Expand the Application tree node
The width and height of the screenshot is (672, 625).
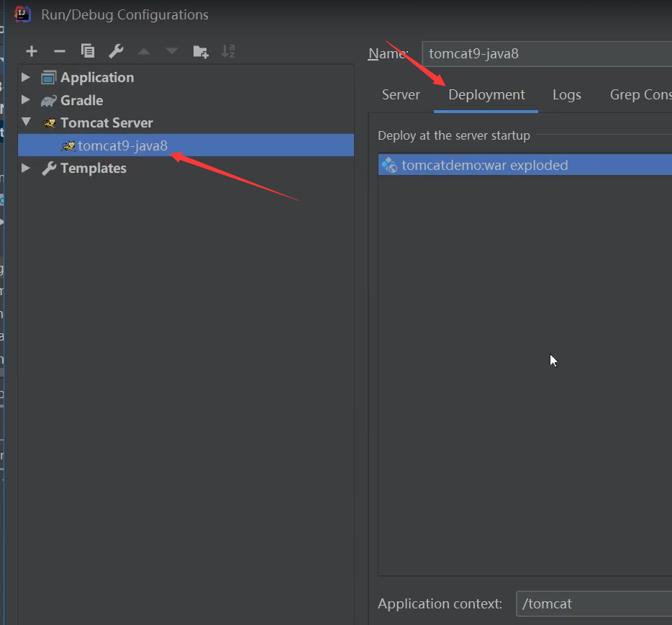point(25,77)
